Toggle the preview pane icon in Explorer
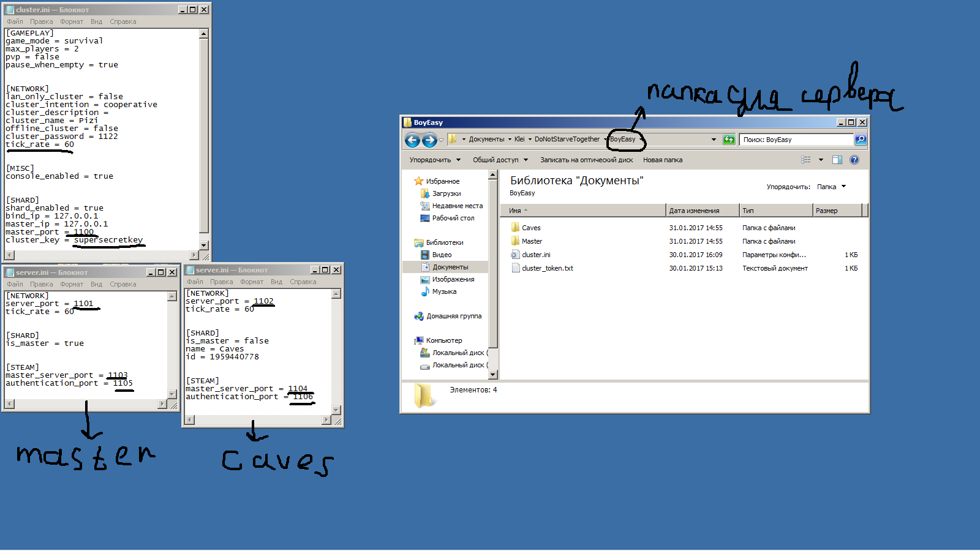This screenshot has width=980, height=551. pos(837,160)
